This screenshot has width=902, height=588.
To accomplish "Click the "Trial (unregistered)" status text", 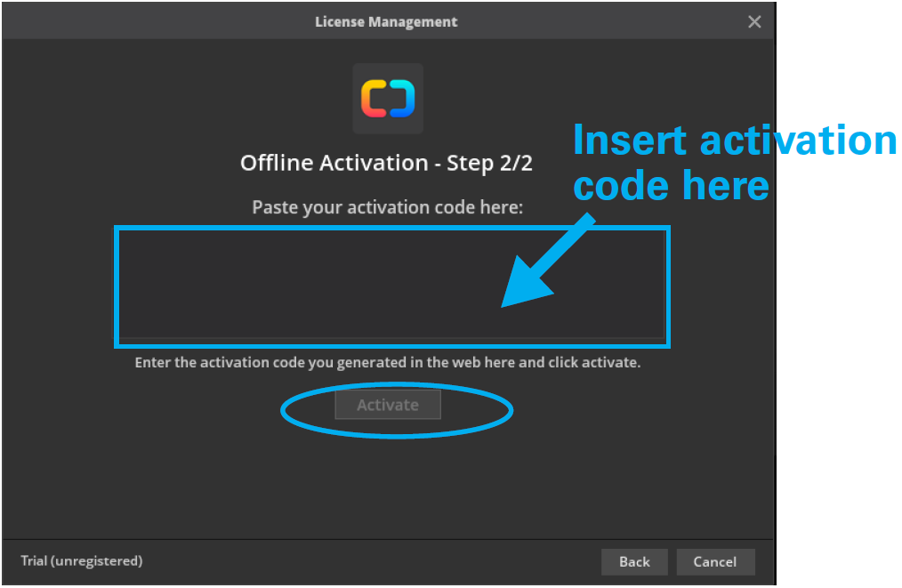I will click(x=82, y=560).
